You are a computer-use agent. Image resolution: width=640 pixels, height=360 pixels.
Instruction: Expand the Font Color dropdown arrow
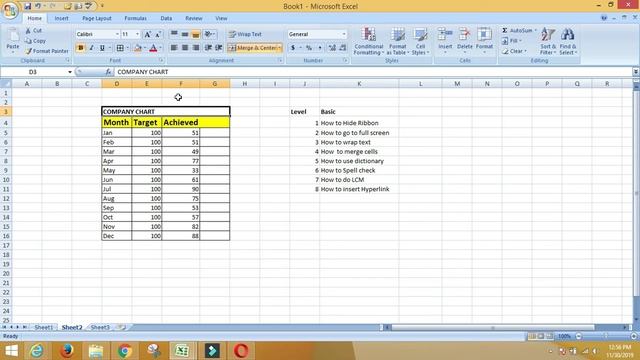pyautogui.click(x=160, y=48)
